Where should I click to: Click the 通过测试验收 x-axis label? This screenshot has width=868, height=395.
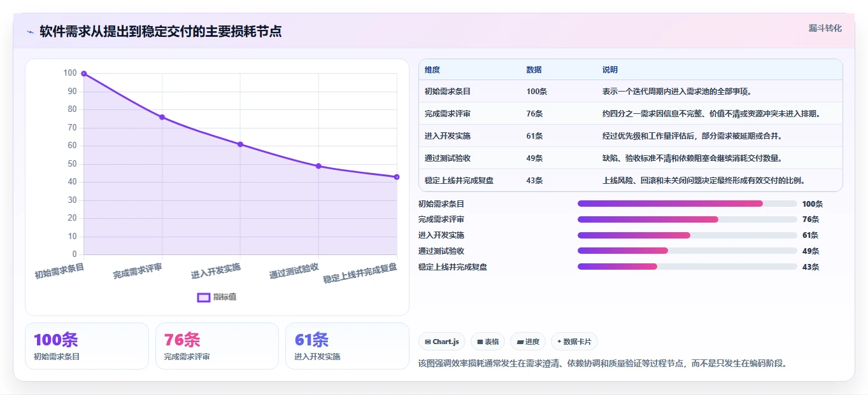[x=294, y=271]
